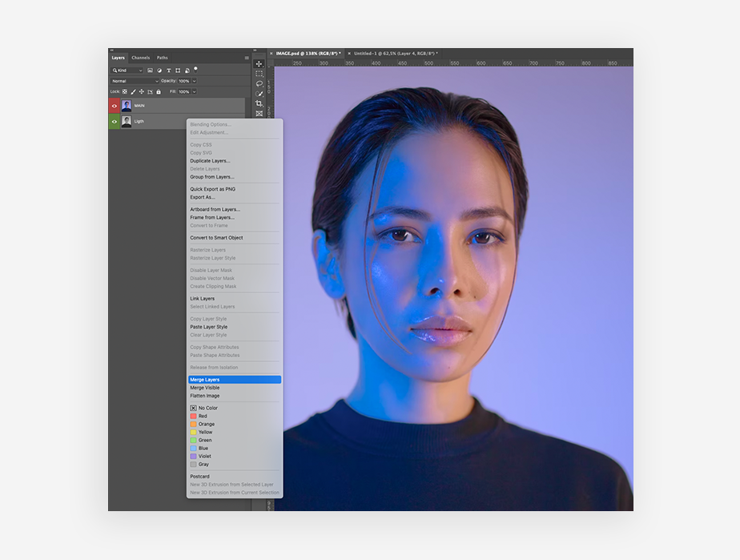The width and height of the screenshot is (740, 560).
Task: Click the MAIN layer thumbnail
Action: click(127, 106)
